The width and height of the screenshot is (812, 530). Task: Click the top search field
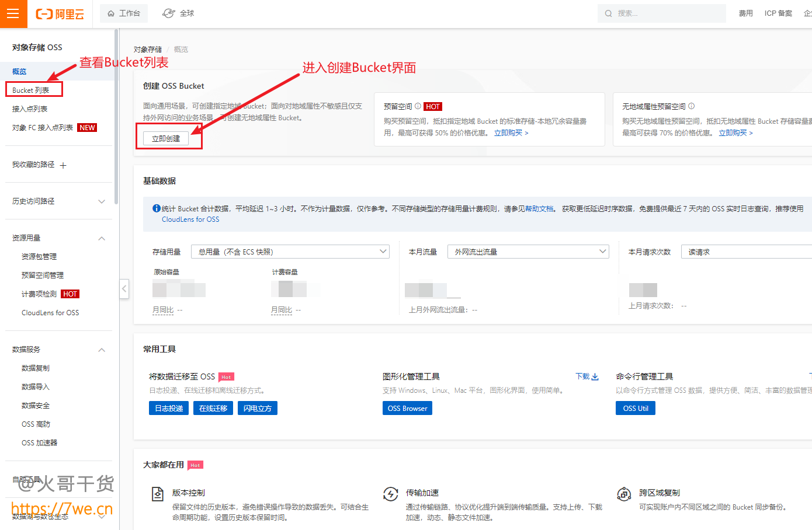661,13
